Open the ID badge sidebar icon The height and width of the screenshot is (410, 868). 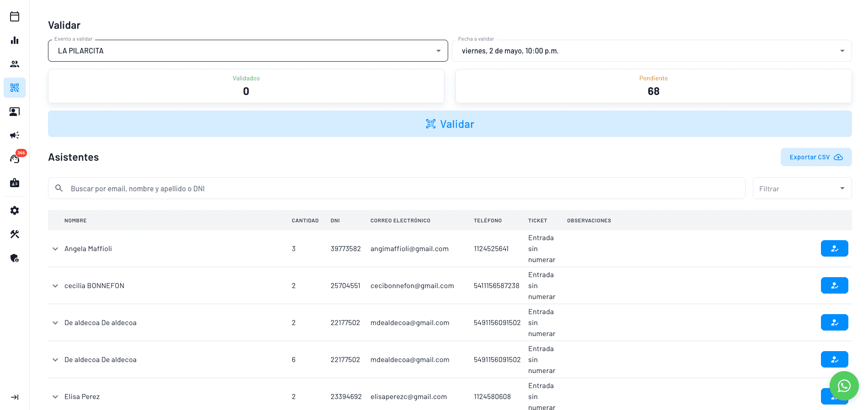tap(15, 183)
